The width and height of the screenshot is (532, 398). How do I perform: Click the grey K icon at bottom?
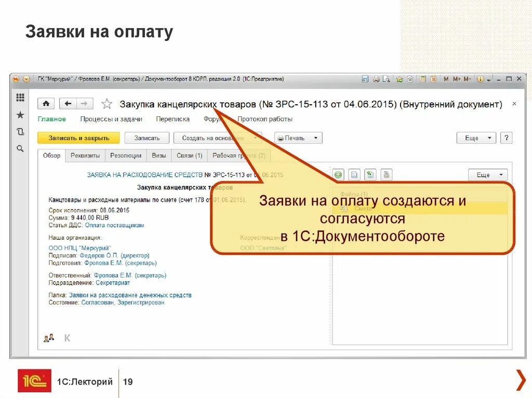(67, 338)
